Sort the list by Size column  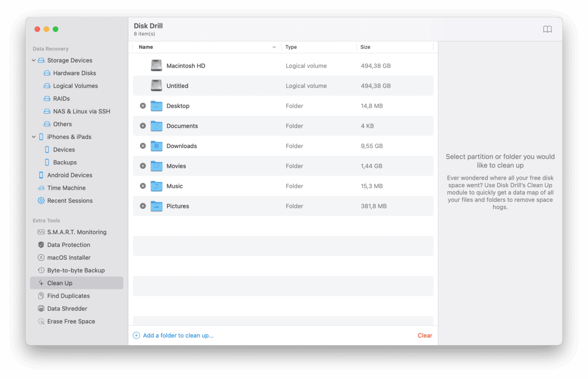(x=365, y=47)
